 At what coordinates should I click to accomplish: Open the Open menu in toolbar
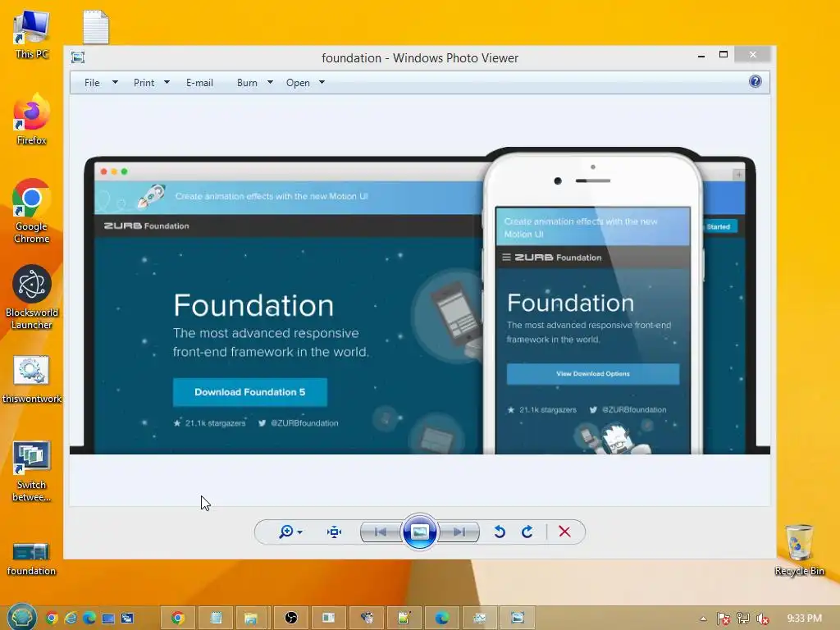tap(298, 83)
